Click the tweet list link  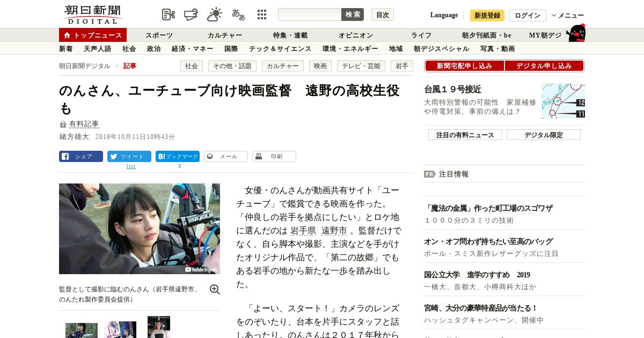coord(131,166)
